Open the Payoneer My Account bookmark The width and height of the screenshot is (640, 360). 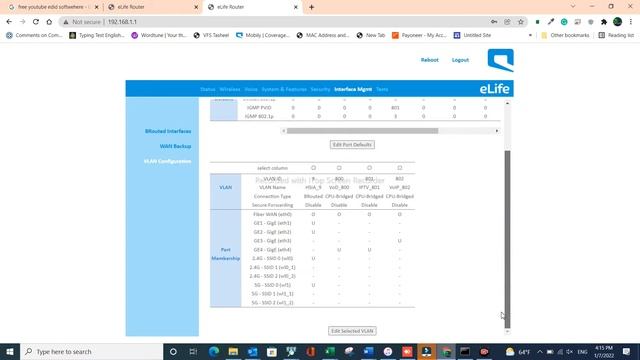[x=419, y=35]
